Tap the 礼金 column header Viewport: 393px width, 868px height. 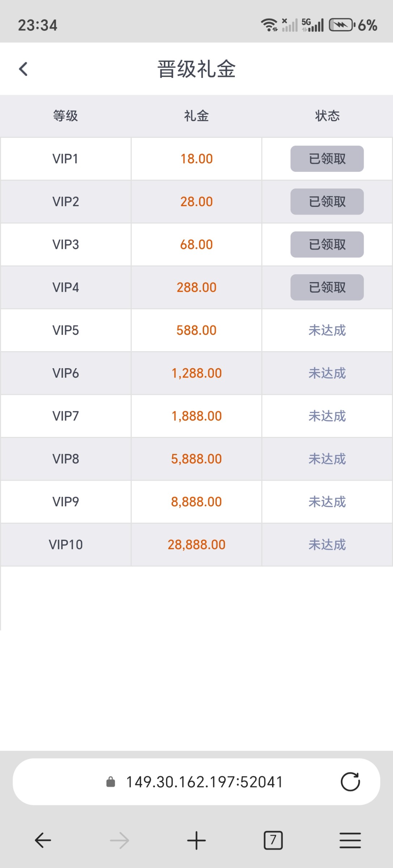tap(196, 116)
